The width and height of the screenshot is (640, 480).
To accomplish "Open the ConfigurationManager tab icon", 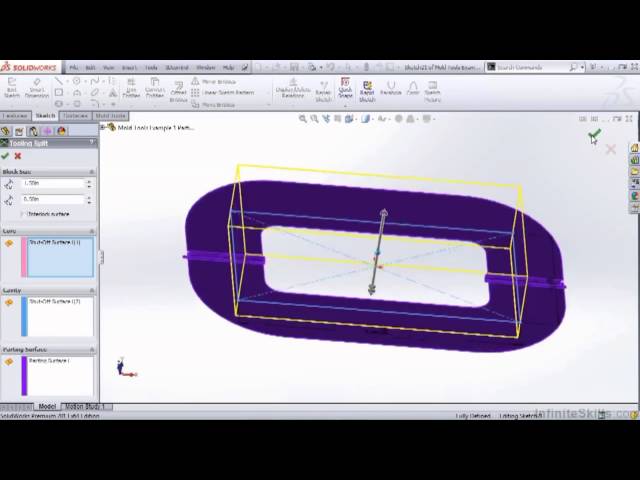I will point(33,131).
